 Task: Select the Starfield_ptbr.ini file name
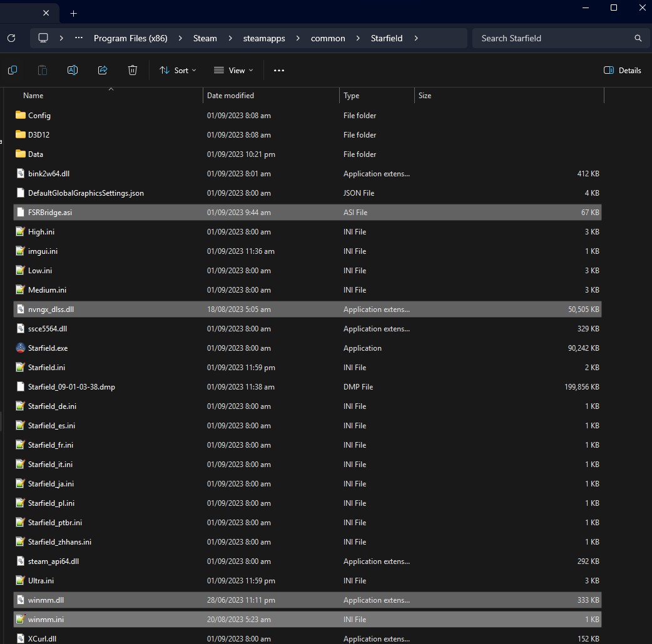(55, 523)
